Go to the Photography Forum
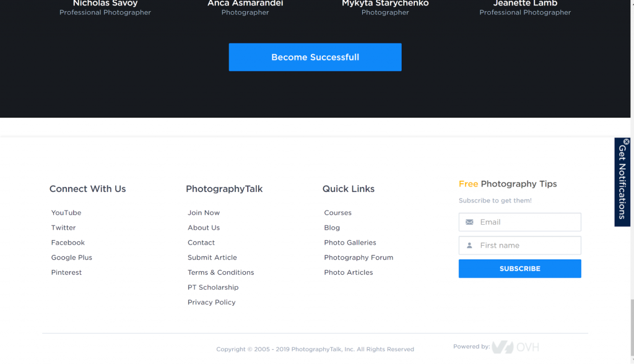 click(358, 258)
